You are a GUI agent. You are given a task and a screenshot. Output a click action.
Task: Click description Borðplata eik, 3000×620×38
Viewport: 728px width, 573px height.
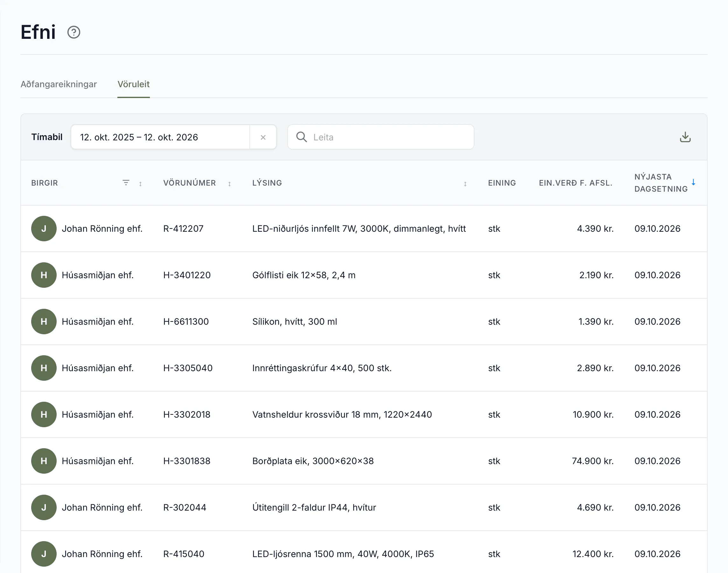pos(313,461)
